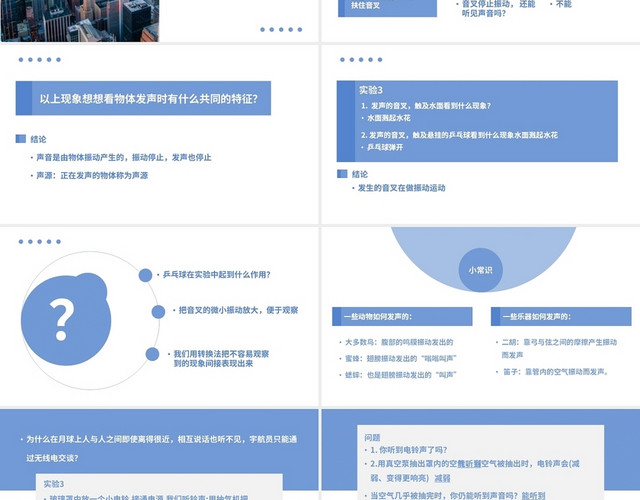This screenshot has height=500, width=640.
Task: Click the large question mark circle graphic
Action: pos(66,320)
